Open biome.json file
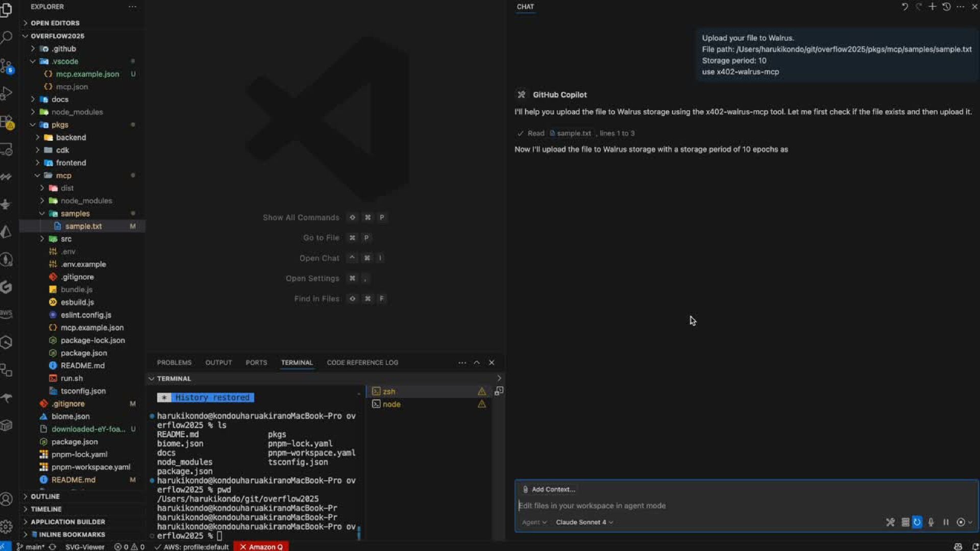 (82, 417)
